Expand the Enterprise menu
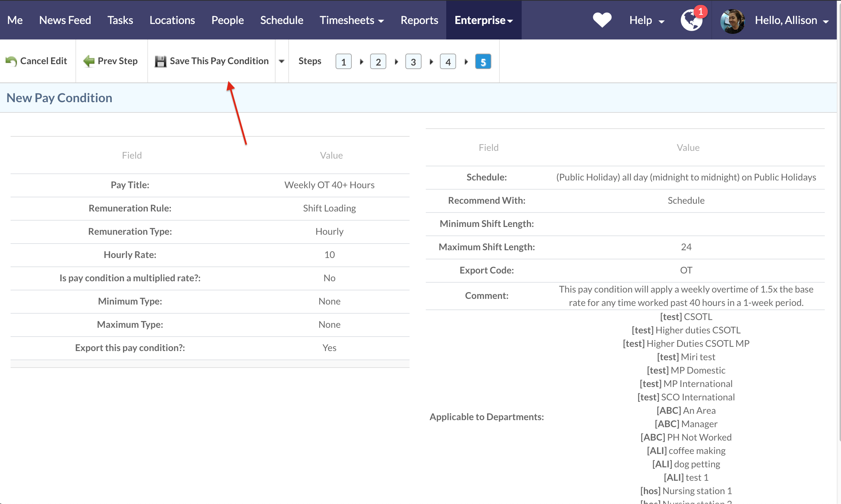 [x=483, y=20]
